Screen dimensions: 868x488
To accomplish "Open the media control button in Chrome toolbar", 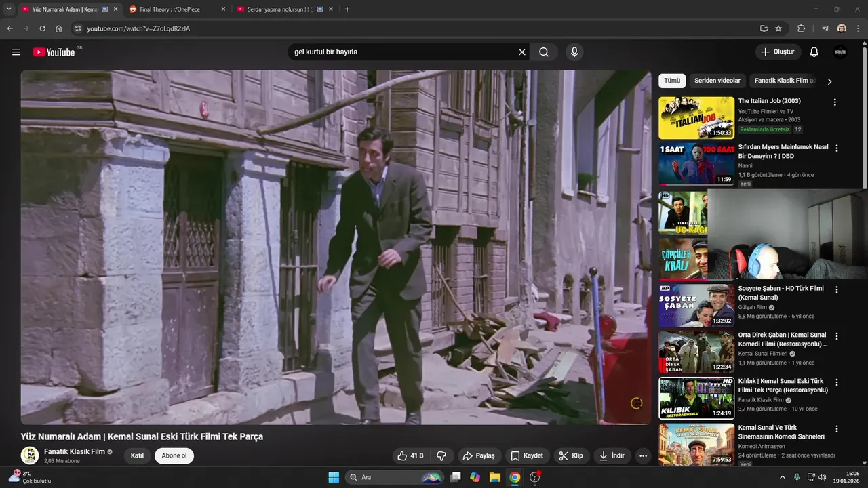I will [x=825, y=28].
